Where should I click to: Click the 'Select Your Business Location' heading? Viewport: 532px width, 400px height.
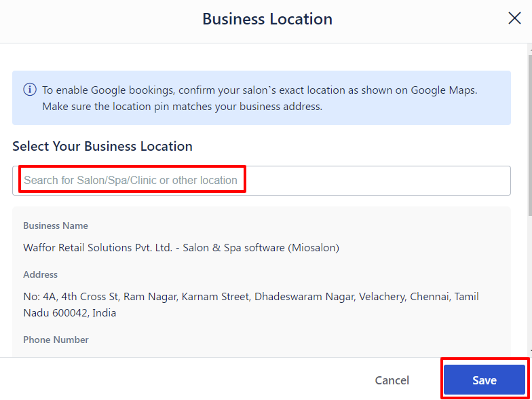(102, 147)
